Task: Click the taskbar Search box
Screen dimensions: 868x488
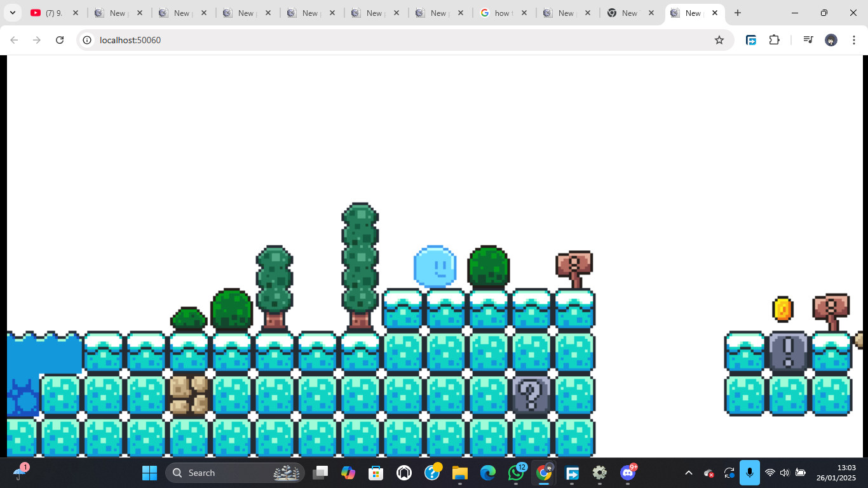Action: [235, 473]
